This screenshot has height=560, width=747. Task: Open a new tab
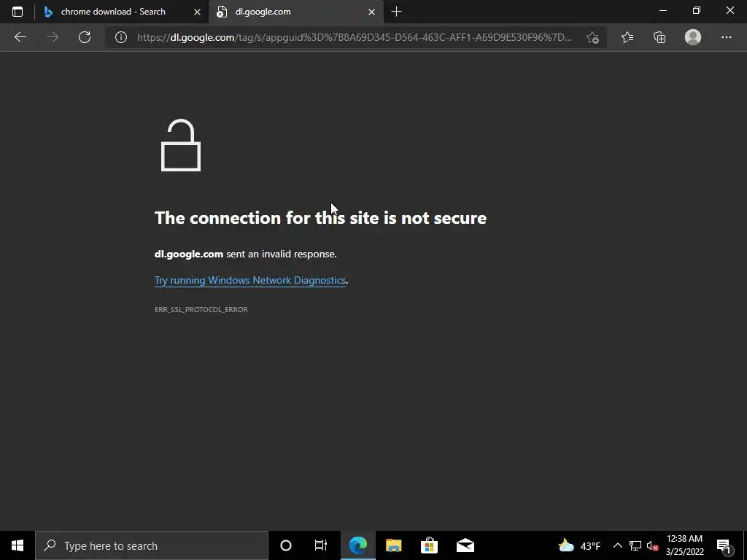(396, 12)
